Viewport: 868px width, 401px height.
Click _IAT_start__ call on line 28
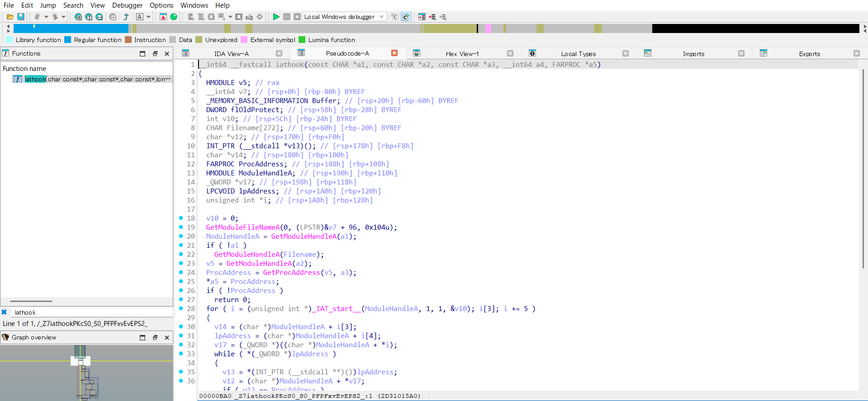(336, 309)
